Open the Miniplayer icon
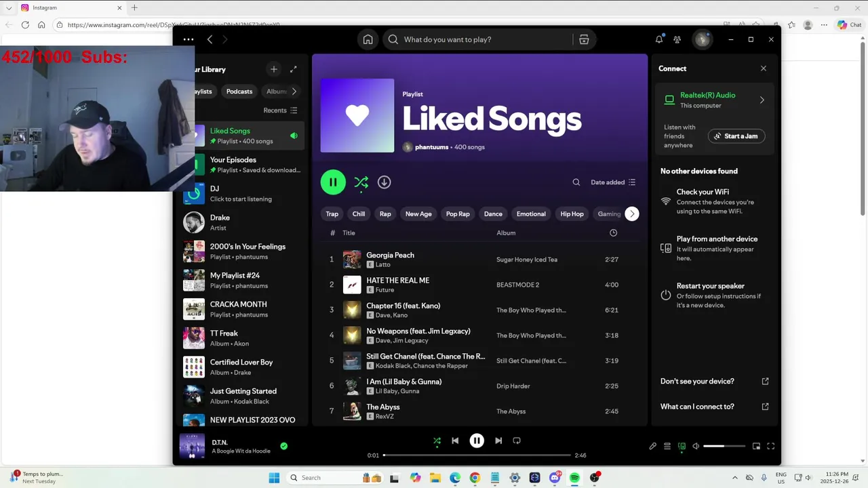This screenshot has height=488, width=868. (756, 446)
